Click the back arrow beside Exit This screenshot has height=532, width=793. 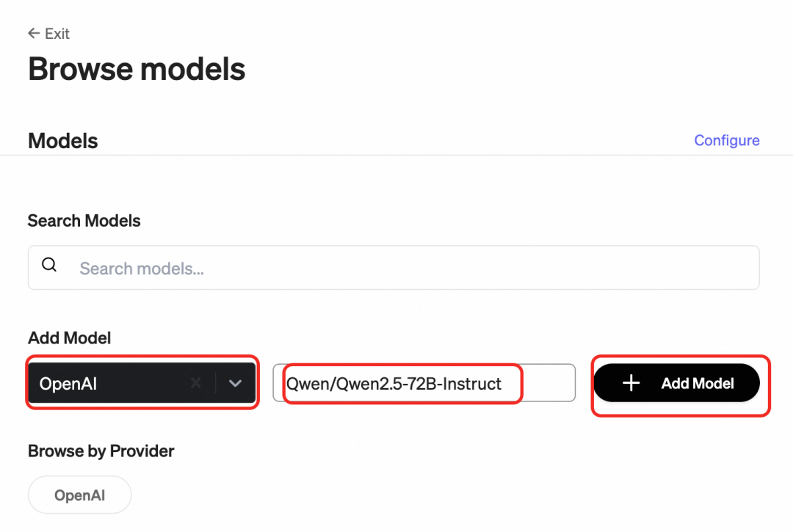coord(33,33)
